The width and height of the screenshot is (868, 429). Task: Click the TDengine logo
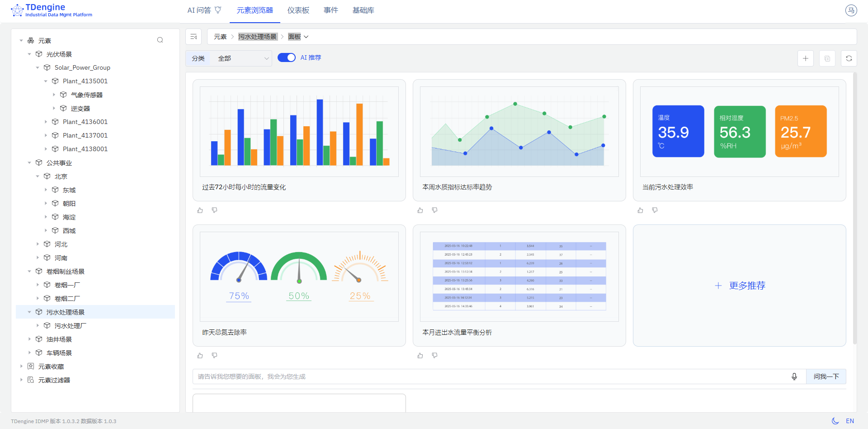(x=52, y=10)
